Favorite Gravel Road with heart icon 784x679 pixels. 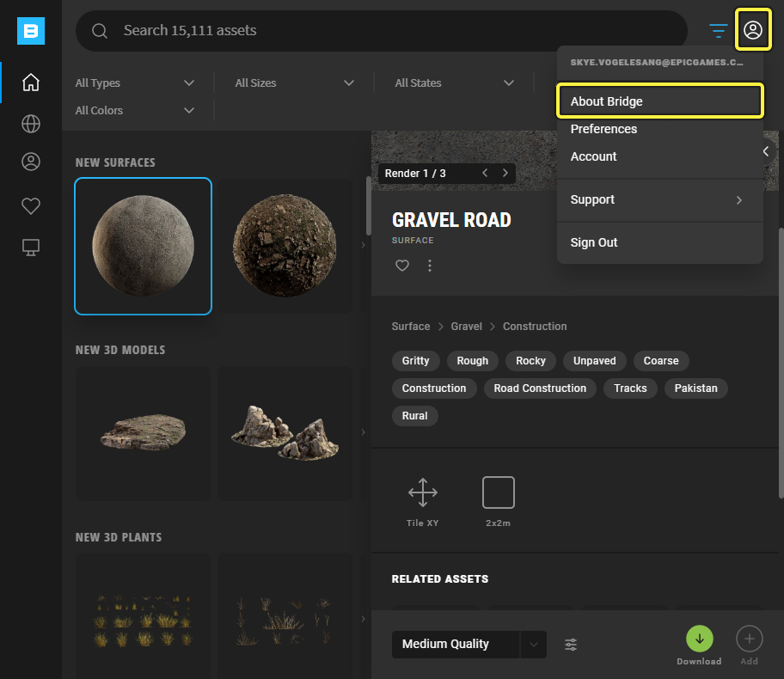coord(401,266)
